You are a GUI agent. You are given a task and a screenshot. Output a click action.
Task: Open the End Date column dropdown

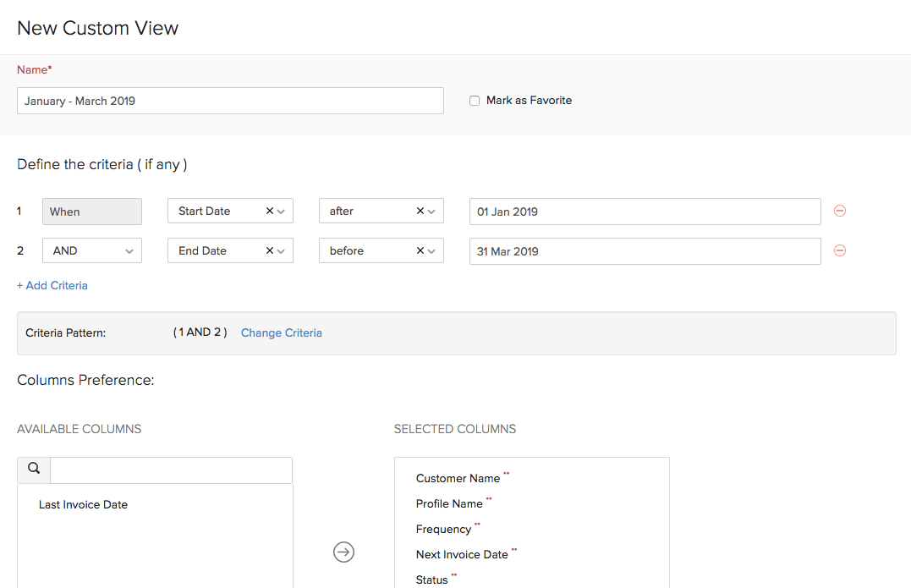click(281, 250)
